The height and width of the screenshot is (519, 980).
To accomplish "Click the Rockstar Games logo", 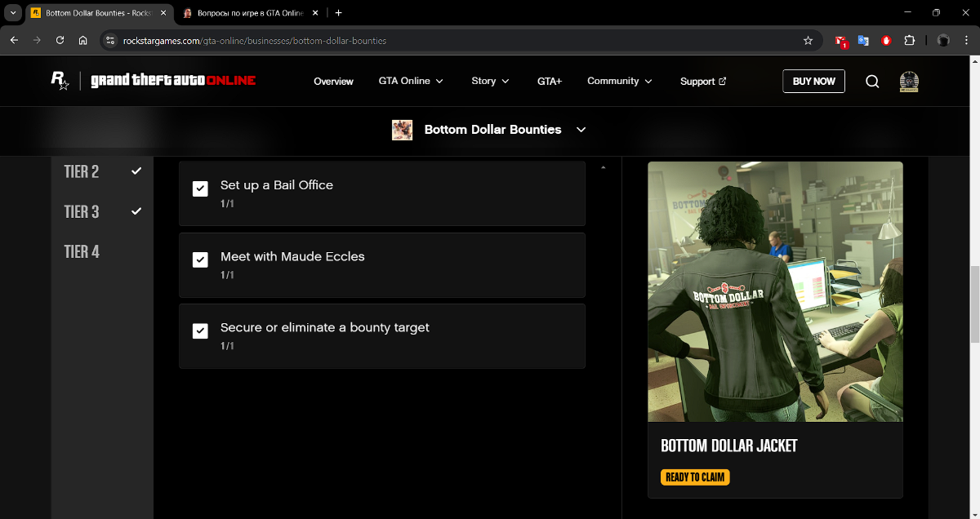I will click(x=60, y=80).
